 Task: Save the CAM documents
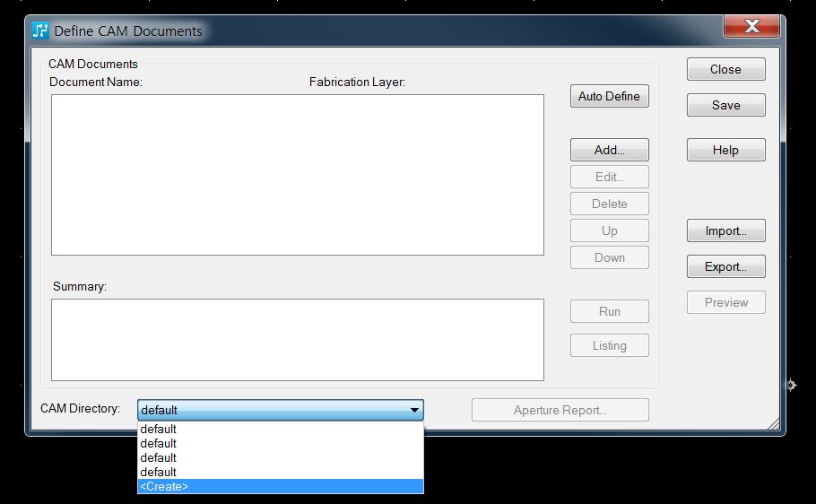pyautogui.click(x=725, y=105)
